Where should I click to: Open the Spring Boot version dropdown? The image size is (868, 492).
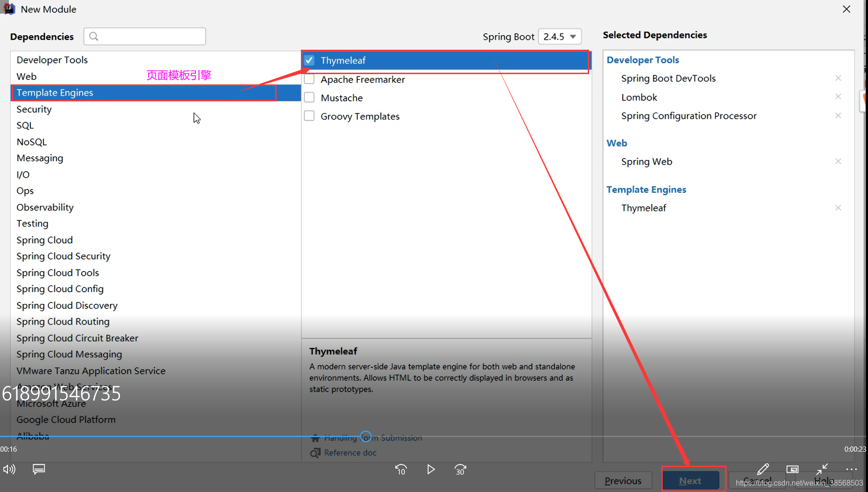pos(560,37)
